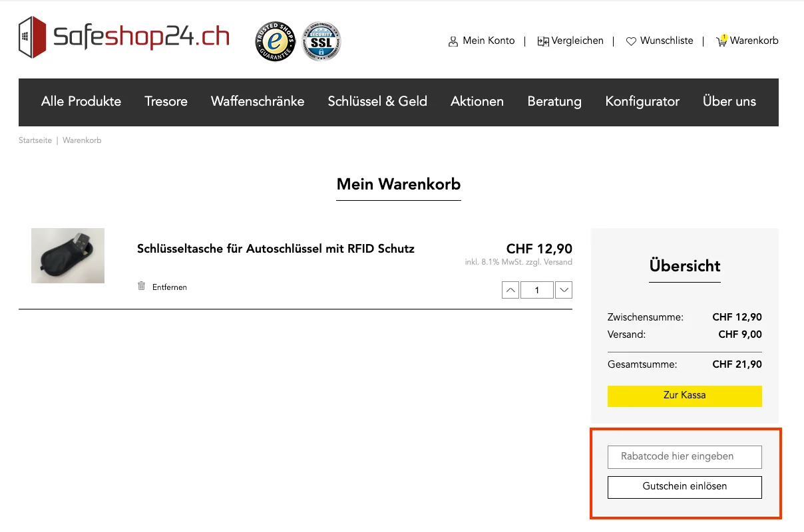The image size is (804, 532).
Task: Open Startseite from the breadcrumb
Action: pyautogui.click(x=35, y=140)
